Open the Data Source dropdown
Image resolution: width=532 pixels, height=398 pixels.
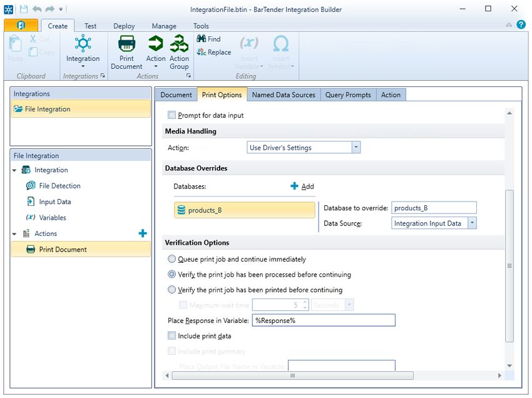click(x=473, y=223)
